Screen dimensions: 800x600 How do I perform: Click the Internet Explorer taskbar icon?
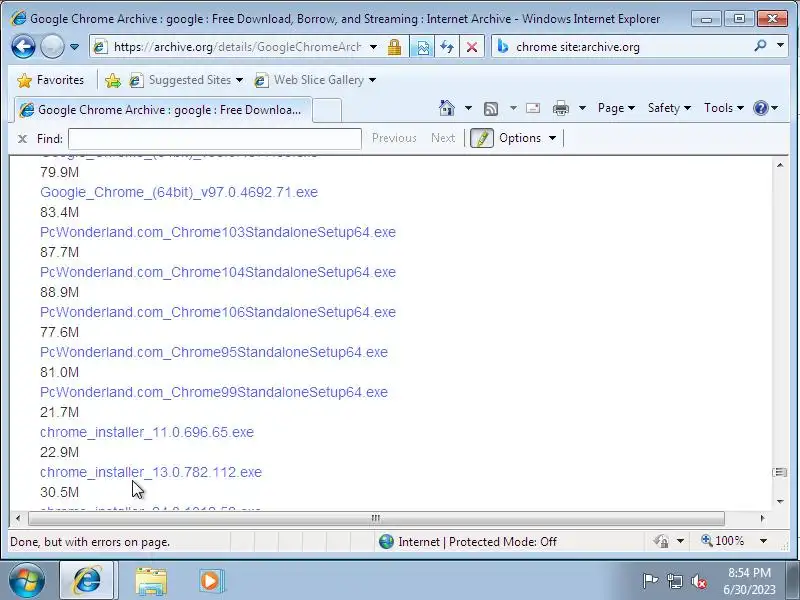[87, 581]
